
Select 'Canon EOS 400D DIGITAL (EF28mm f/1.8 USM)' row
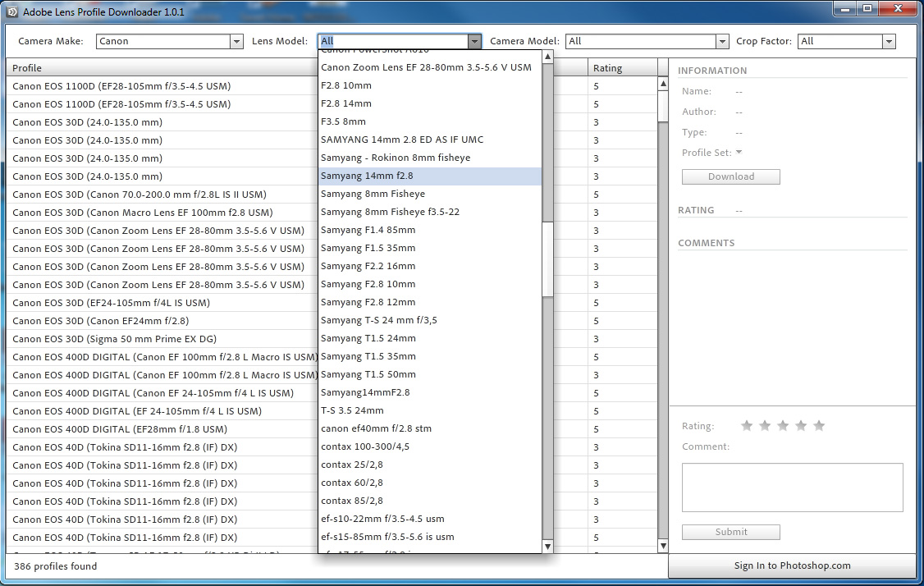[162, 429]
